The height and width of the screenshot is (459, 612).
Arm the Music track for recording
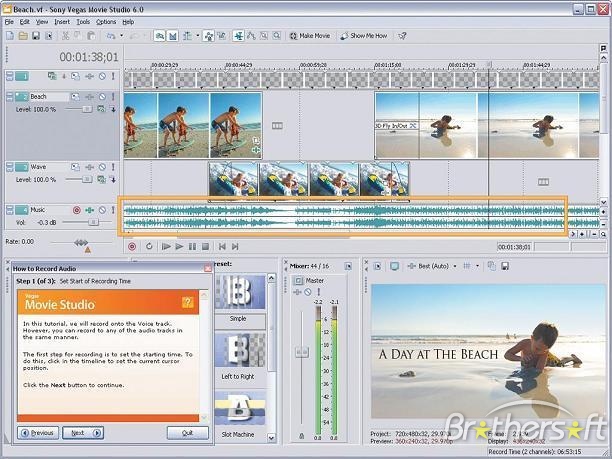(x=76, y=210)
